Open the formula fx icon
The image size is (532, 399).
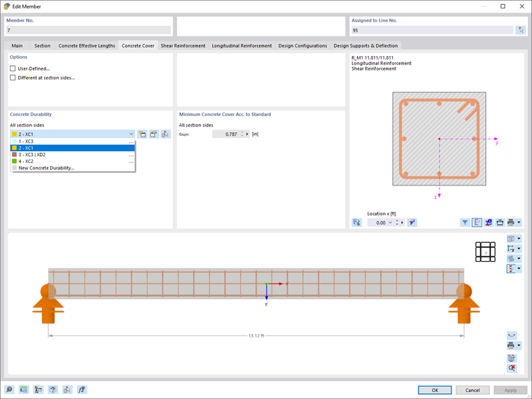coord(82,389)
